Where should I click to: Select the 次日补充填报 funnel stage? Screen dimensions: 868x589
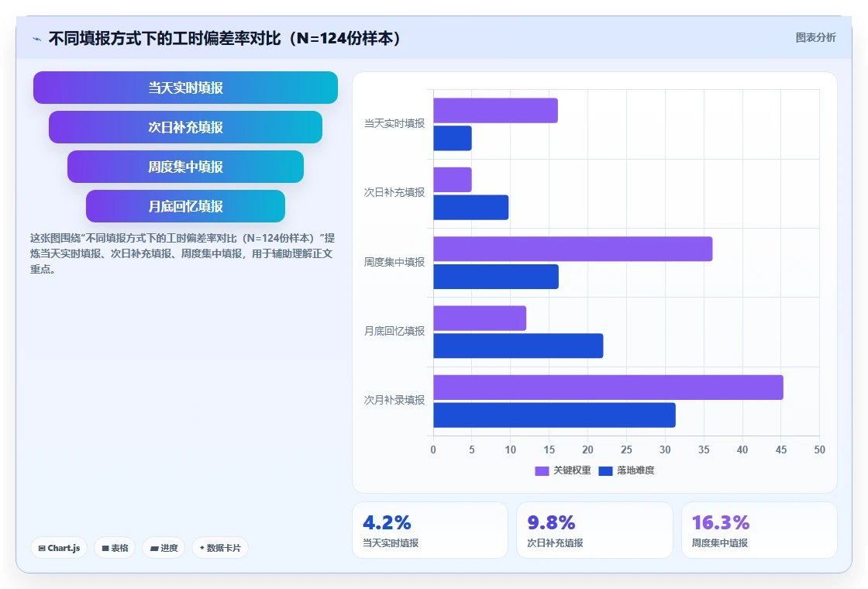185,127
